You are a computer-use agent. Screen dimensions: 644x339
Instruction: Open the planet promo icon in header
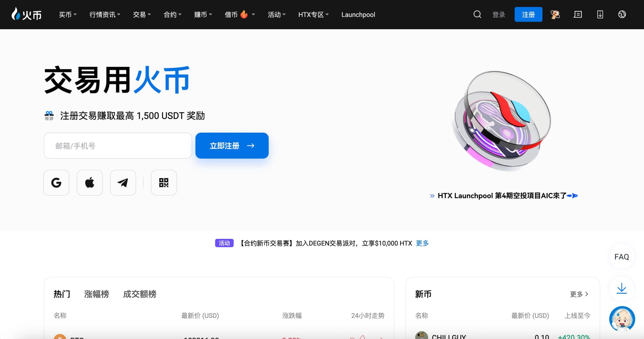point(555,14)
